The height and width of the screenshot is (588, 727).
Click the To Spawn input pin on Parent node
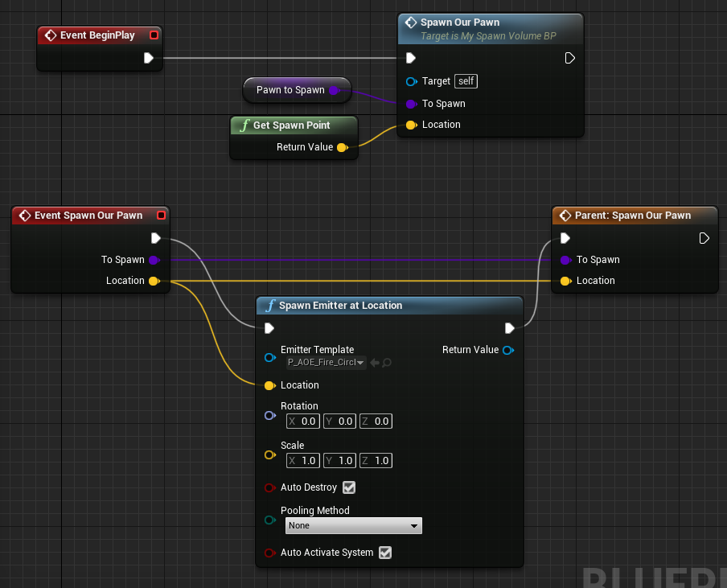[565, 260]
